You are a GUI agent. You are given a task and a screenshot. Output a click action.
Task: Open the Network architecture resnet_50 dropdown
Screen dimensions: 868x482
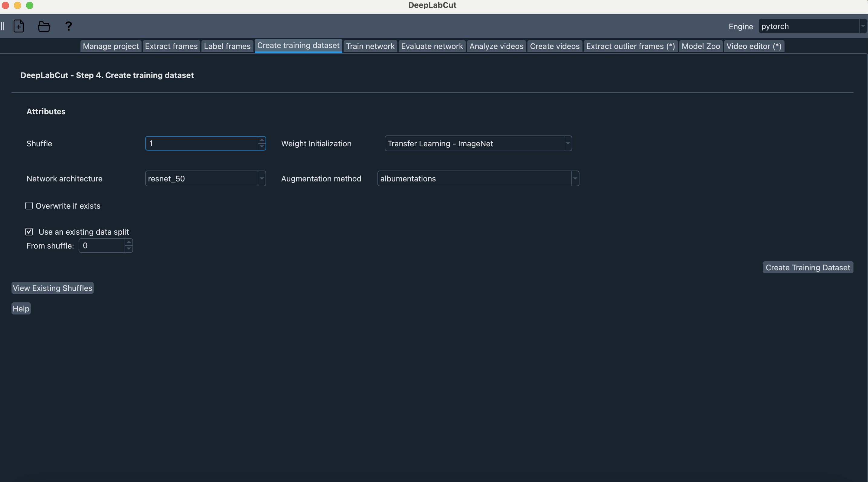pos(206,178)
